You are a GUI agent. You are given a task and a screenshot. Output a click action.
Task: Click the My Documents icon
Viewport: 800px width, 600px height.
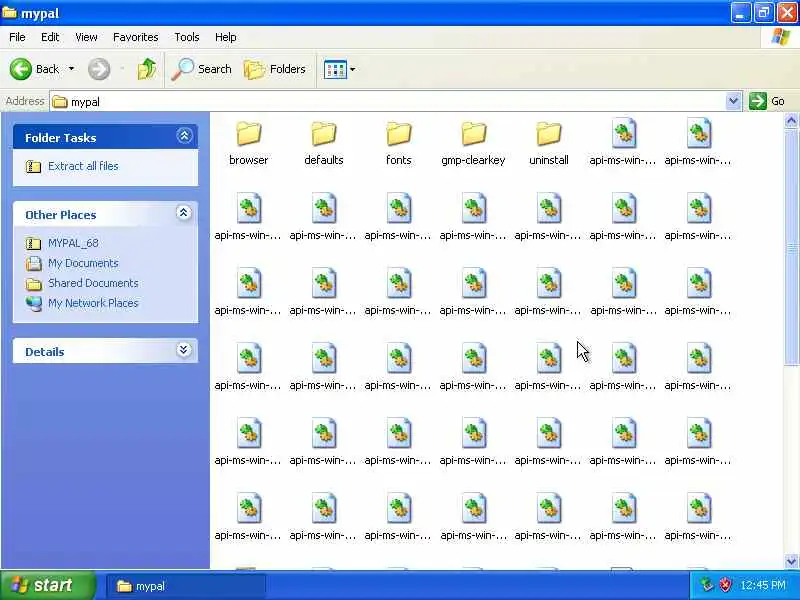click(x=34, y=264)
